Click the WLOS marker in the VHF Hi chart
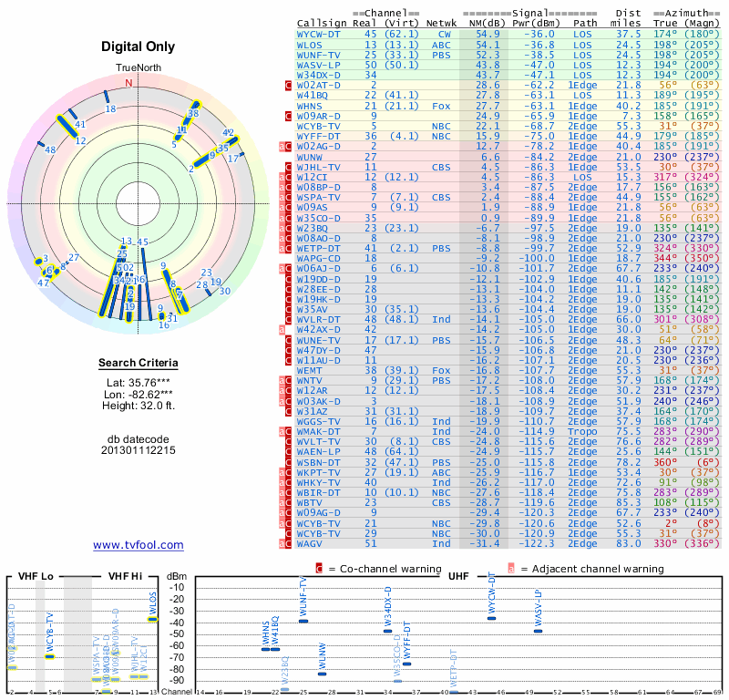This screenshot has width=729, height=700. 152,619
